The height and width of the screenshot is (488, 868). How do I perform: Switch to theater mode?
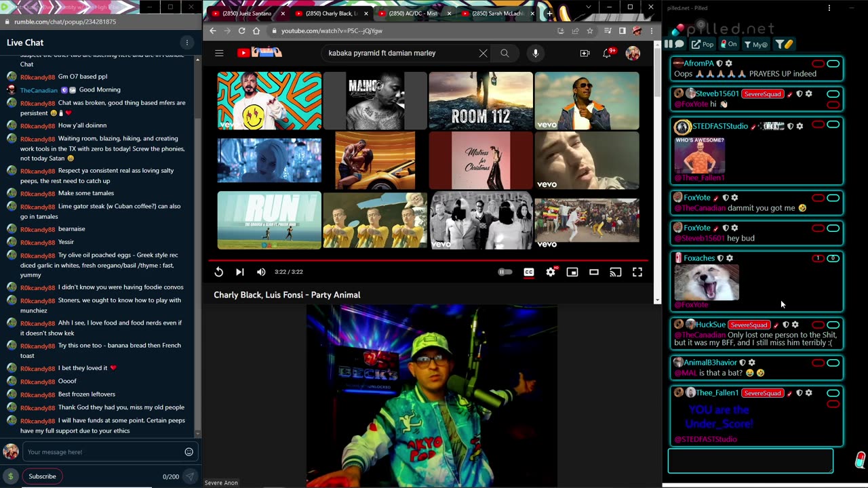point(594,272)
